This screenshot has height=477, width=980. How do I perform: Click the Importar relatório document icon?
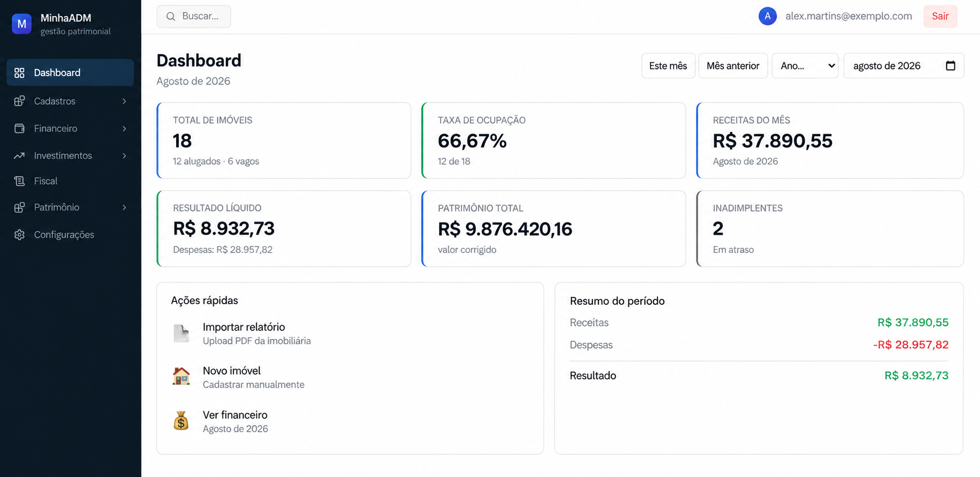tap(181, 333)
